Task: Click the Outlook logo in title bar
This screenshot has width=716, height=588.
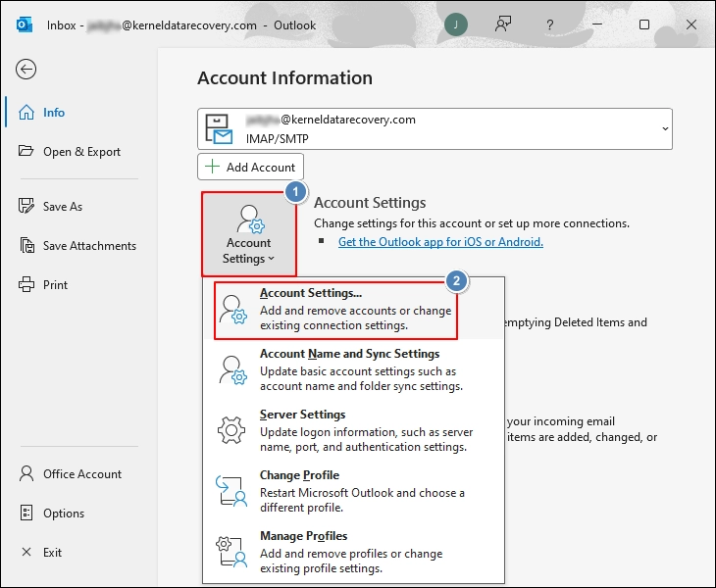Action: coord(25,24)
